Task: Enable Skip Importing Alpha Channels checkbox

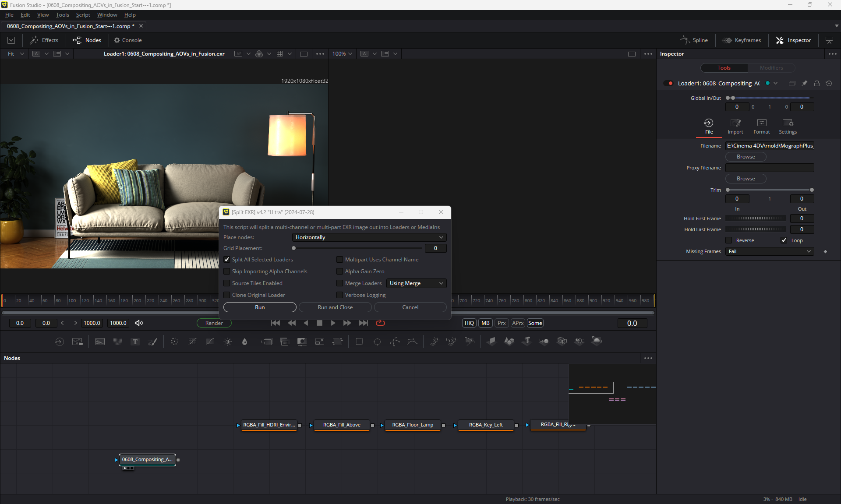Action: pyautogui.click(x=227, y=271)
